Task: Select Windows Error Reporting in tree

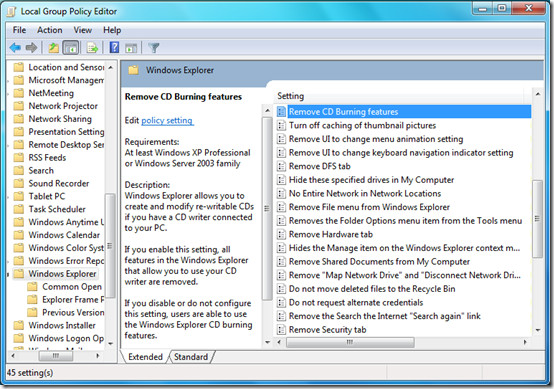Action: click(x=66, y=261)
